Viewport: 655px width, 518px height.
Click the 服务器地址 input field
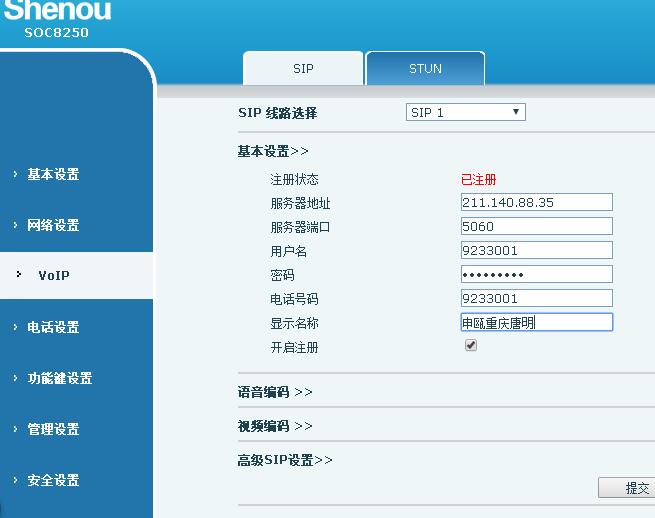pyautogui.click(x=536, y=202)
